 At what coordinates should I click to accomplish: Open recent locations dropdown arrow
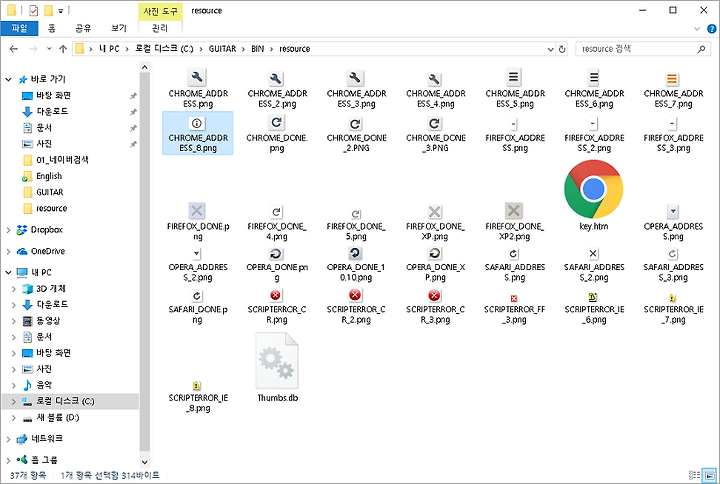pos(49,49)
